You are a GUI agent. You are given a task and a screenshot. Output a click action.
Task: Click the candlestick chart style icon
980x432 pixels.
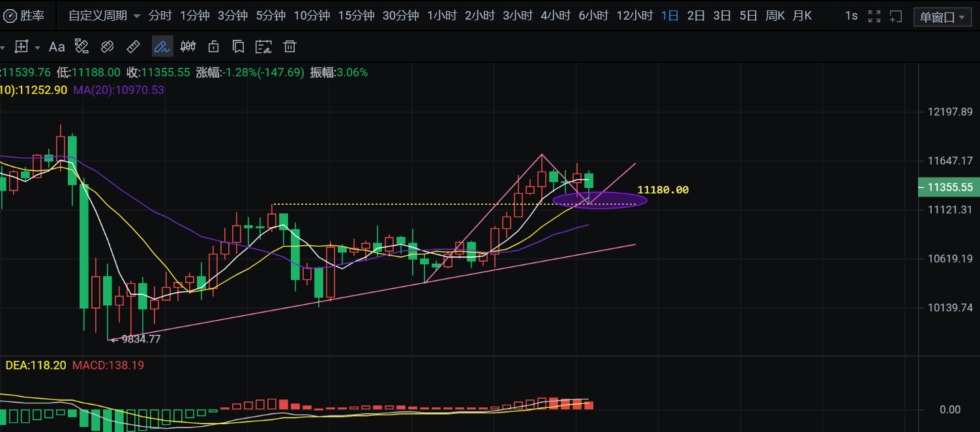point(188,46)
